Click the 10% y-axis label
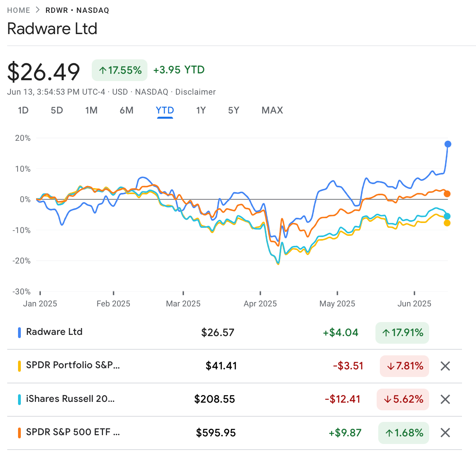This screenshot has width=476, height=454. click(x=23, y=169)
